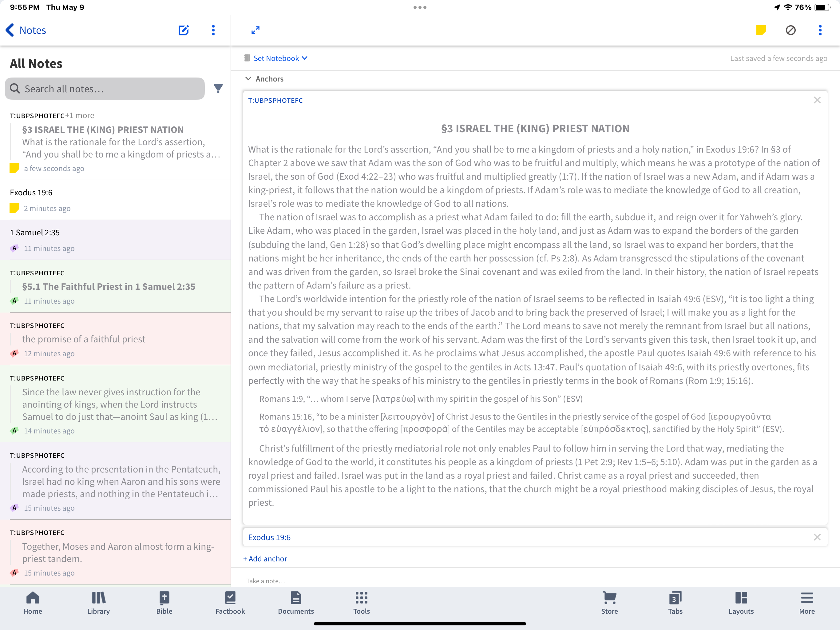
Task: Tap the Romans 1:9 quotation line
Action: [x=421, y=399]
